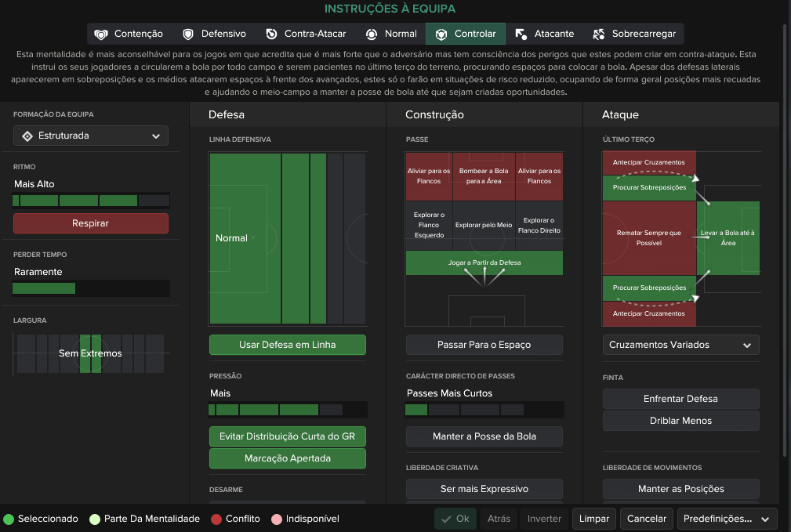Image resolution: width=791 pixels, height=532 pixels.
Task: Select bottom Procurar Sobreposições option
Action: [x=649, y=288]
